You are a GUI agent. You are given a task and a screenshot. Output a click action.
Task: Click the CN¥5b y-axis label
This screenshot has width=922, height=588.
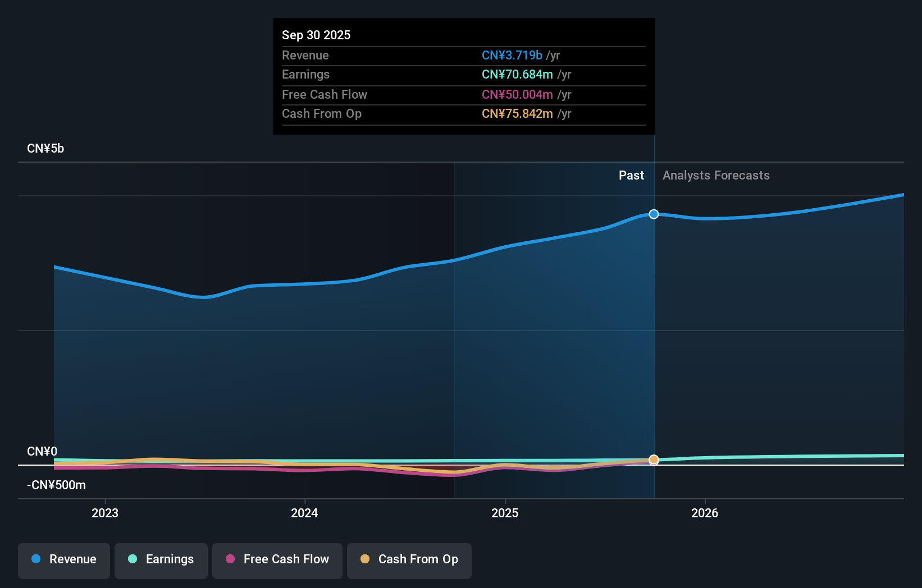(x=45, y=149)
